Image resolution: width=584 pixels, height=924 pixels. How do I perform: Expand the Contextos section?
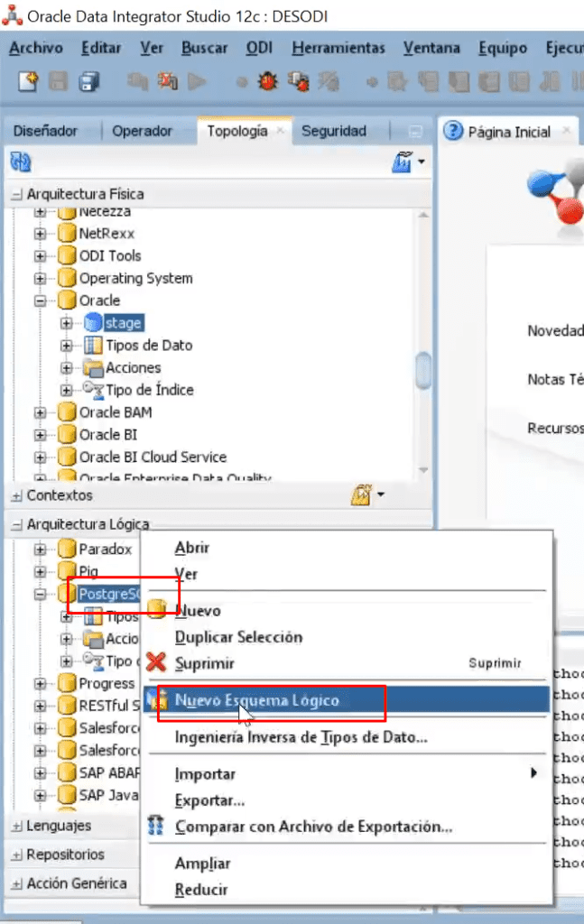[16, 495]
